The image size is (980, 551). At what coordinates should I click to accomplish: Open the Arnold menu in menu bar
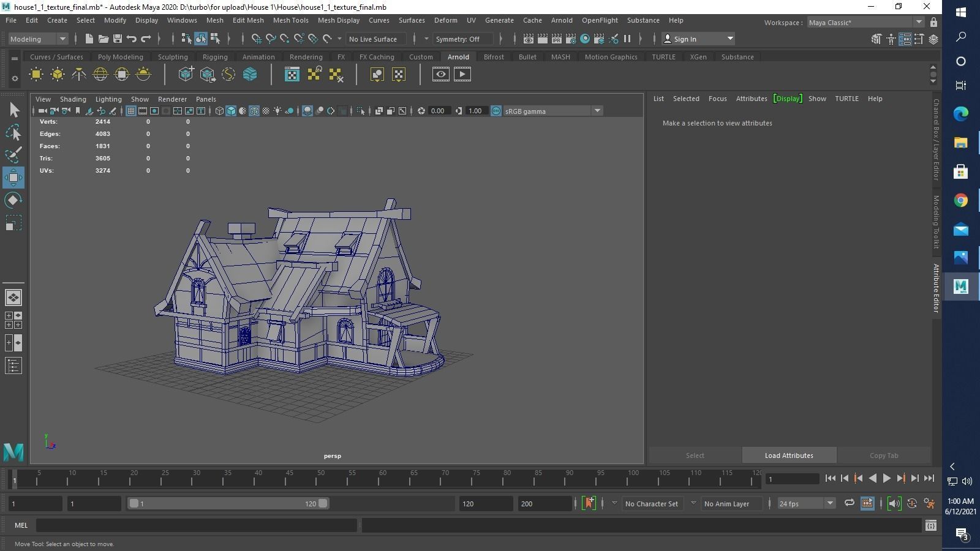pos(562,20)
